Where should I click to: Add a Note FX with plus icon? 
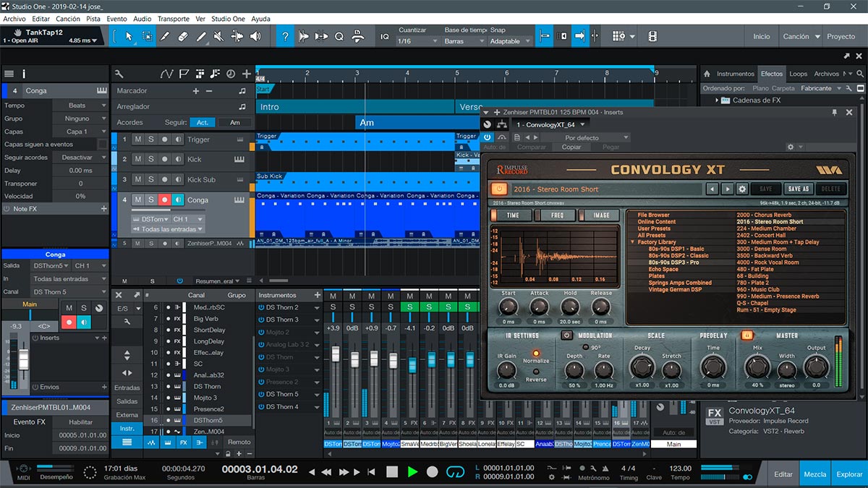point(103,209)
